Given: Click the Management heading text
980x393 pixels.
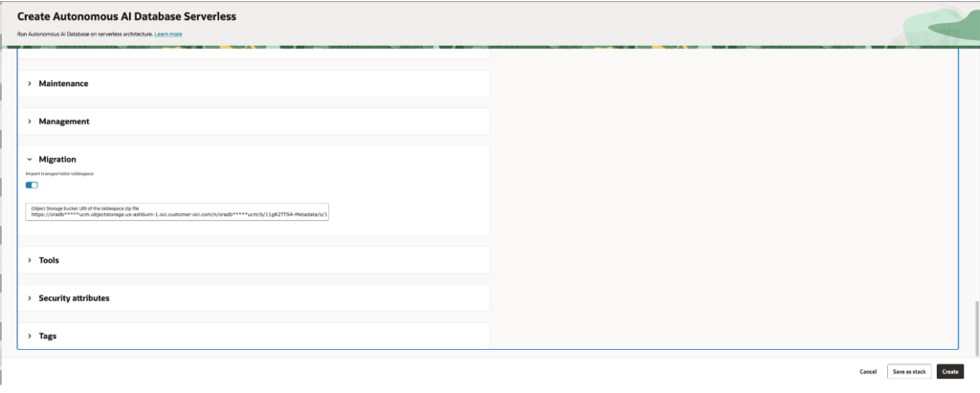Looking at the screenshot, I should click(64, 121).
